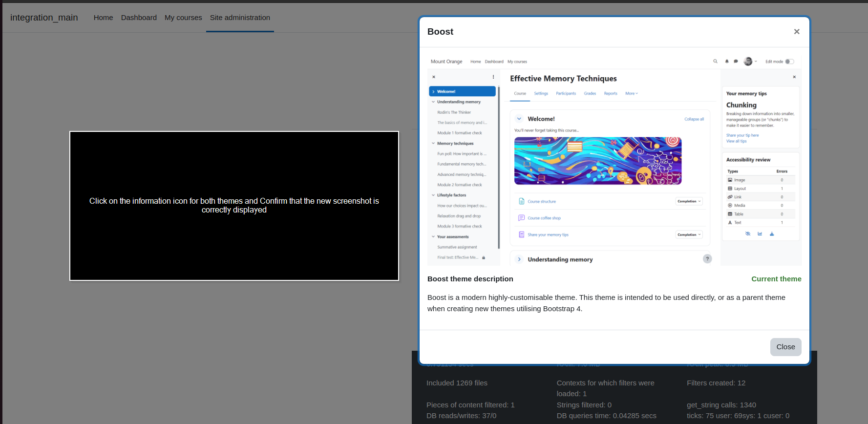
Task: Click 'get_string calls: 1340' in the footer
Action: [x=721, y=405]
